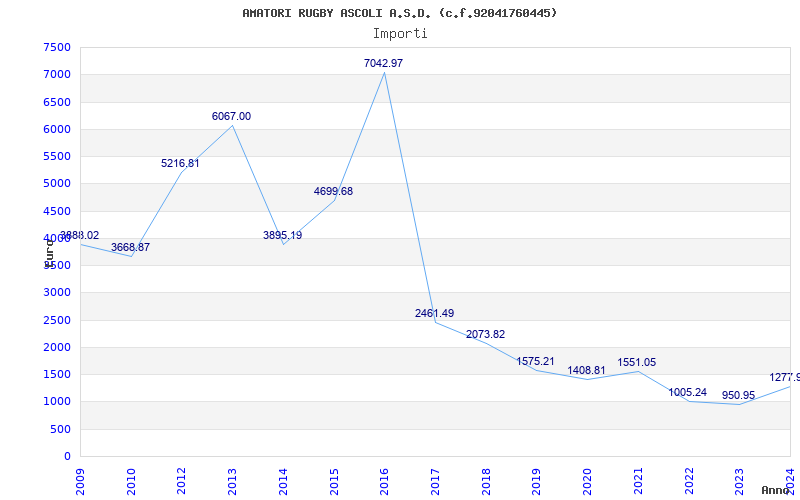This screenshot has width=800, height=500.
Task: Select the 6067.00 data label
Action: [231, 116]
